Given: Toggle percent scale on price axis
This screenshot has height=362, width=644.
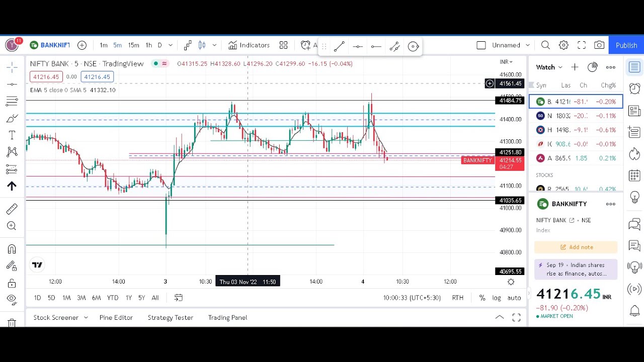Looking at the screenshot, I should pos(482,298).
